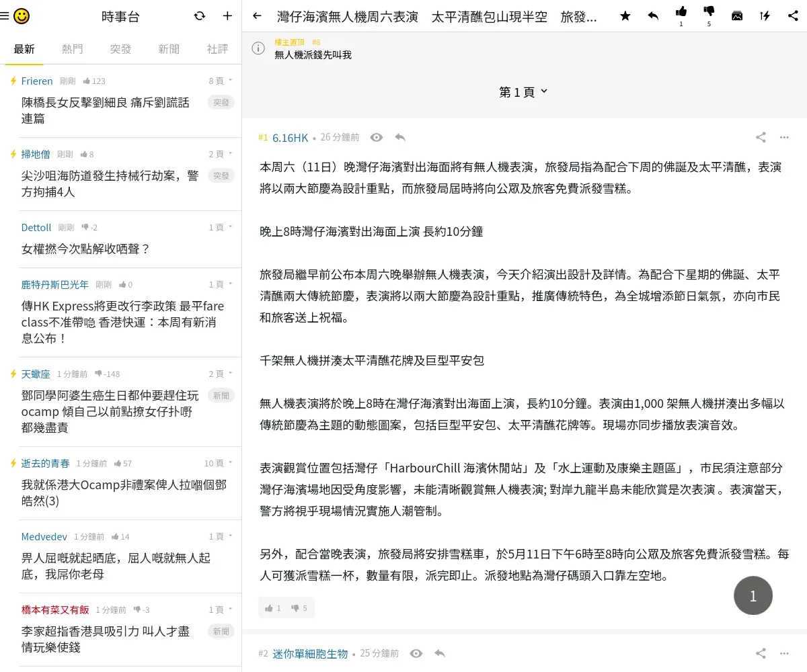Click the floating page number 1 button
Viewport: 807px width, 672px height.
[x=753, y=595]
